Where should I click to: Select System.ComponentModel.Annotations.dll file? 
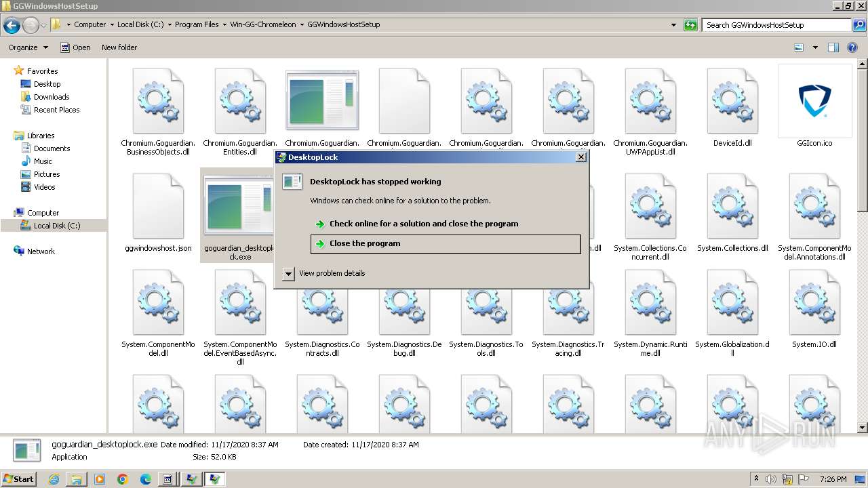[x=814, y=217]
